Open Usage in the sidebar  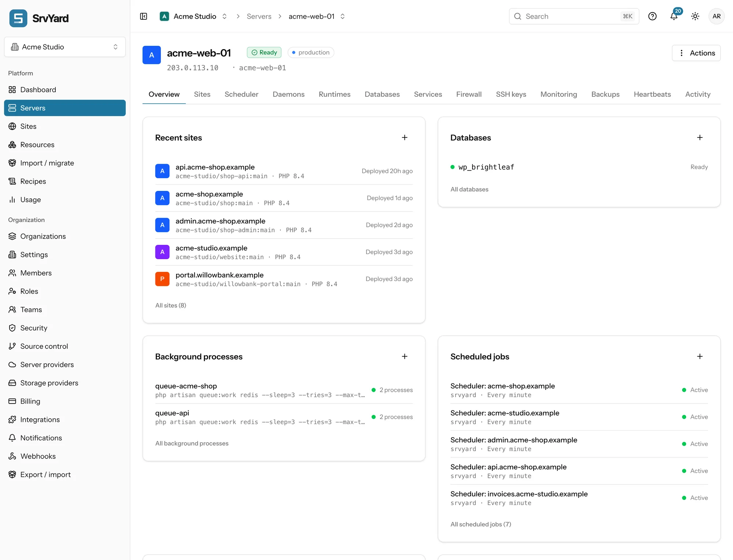point(65,200)
